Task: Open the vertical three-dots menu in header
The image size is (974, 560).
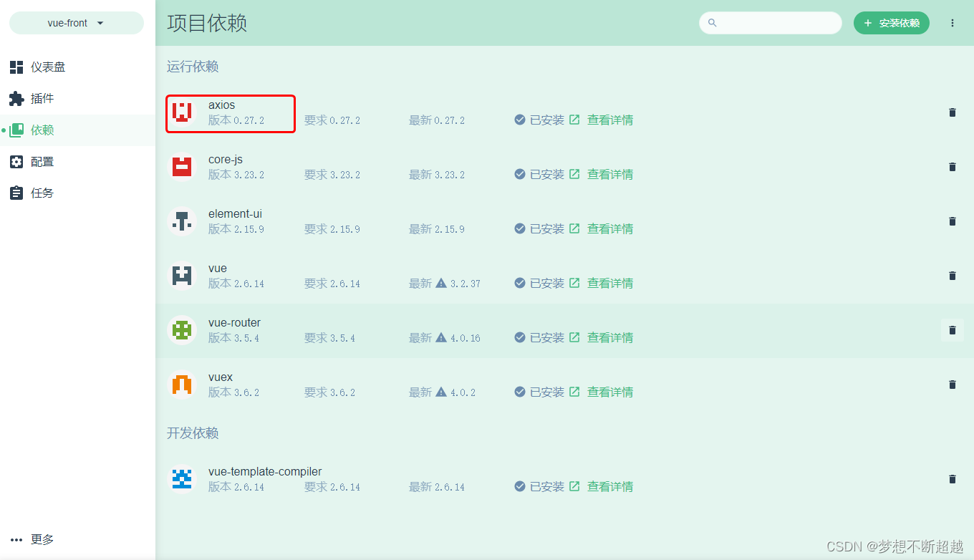Action: (x=953, y=23)
